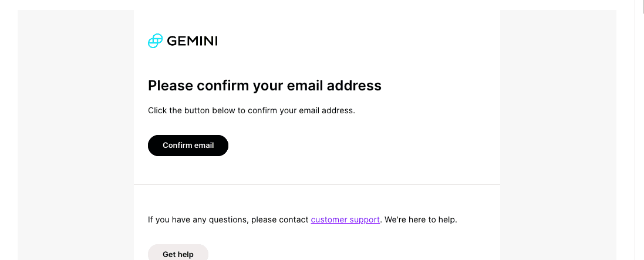Click the black Confirm email button

188,146
